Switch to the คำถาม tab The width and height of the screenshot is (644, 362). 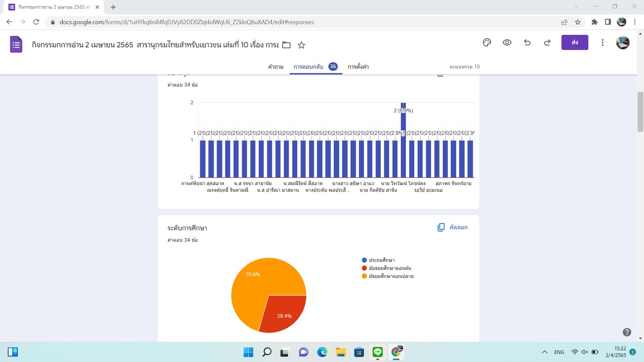coord(276,67)
